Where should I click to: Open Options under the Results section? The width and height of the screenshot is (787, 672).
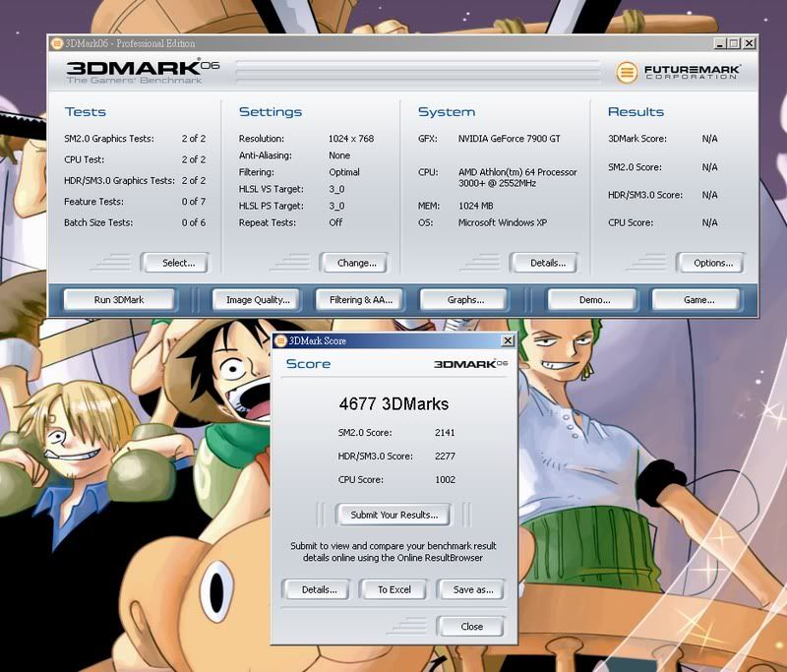point(712,263)
